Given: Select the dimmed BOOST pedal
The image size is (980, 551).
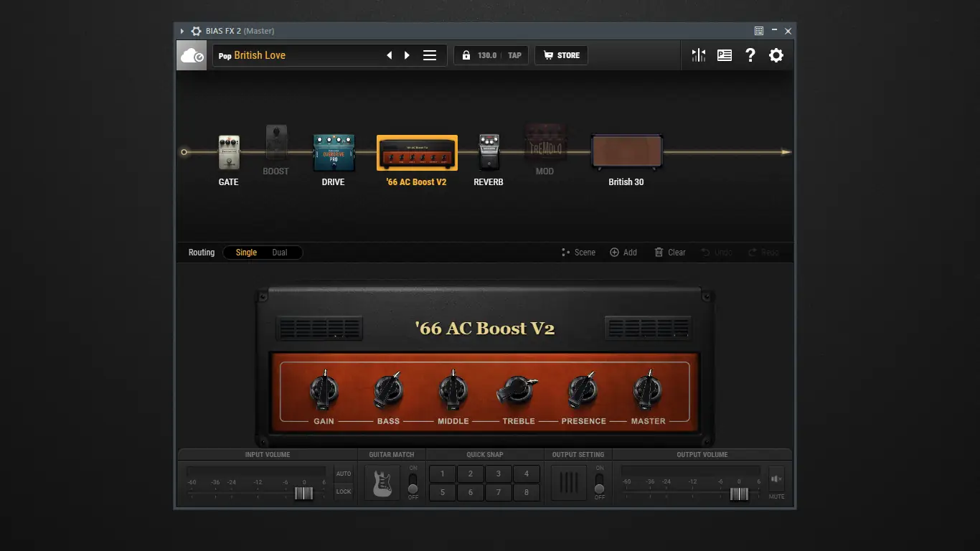Looking at the screenshot, I should coord(276,143).
